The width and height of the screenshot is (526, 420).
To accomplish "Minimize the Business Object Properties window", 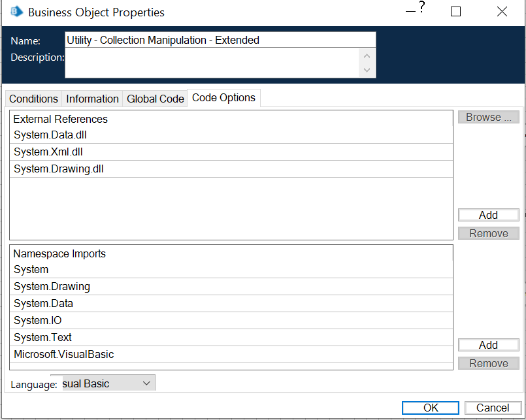I will (x=410, y=12).
